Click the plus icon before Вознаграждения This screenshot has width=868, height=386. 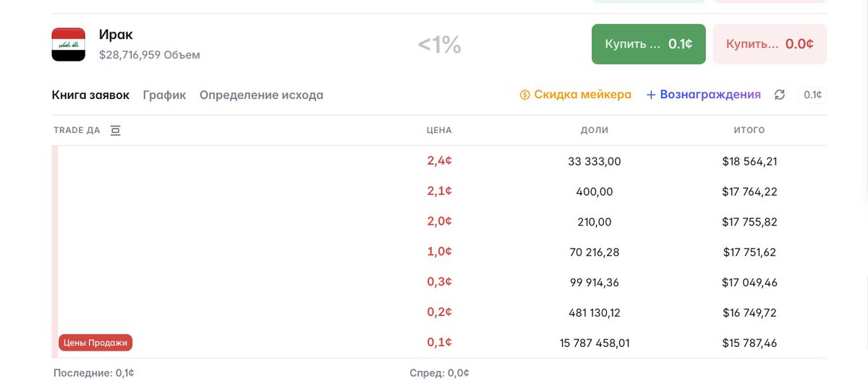pyautogui.click(x=651, y=95)
